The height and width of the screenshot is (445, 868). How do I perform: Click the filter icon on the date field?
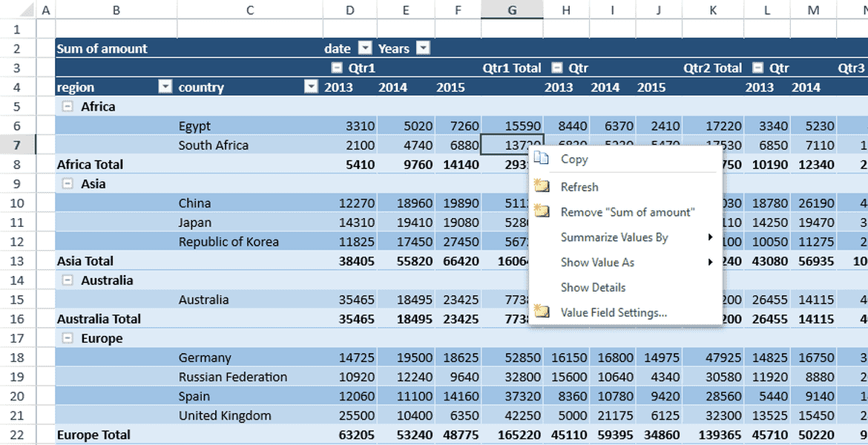[364, 48]
